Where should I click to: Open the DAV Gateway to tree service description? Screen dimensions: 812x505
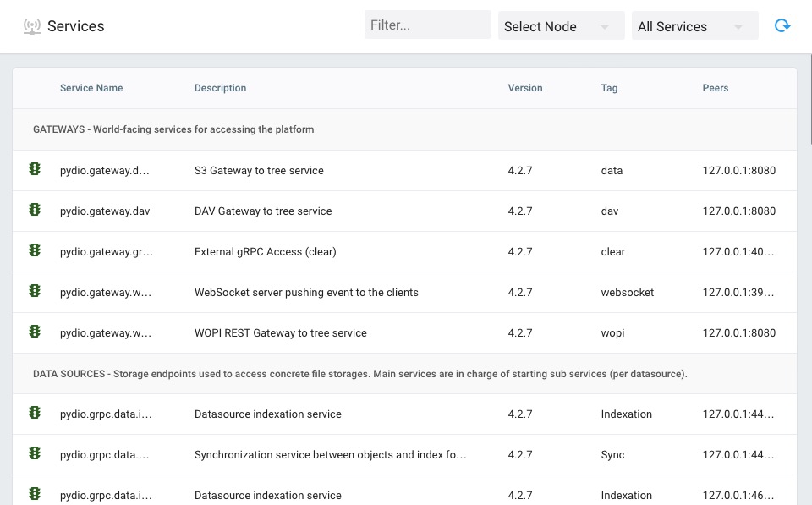click(261, 211)
